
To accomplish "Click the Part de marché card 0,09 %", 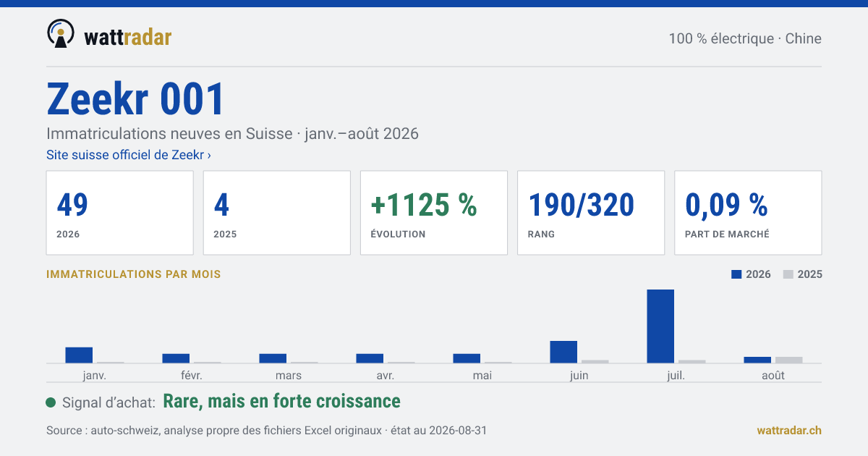I will 748,213.
